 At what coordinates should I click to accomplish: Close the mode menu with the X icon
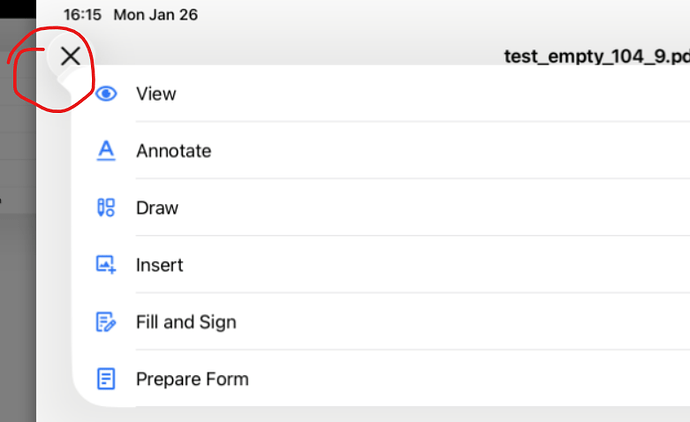(70, 56)
